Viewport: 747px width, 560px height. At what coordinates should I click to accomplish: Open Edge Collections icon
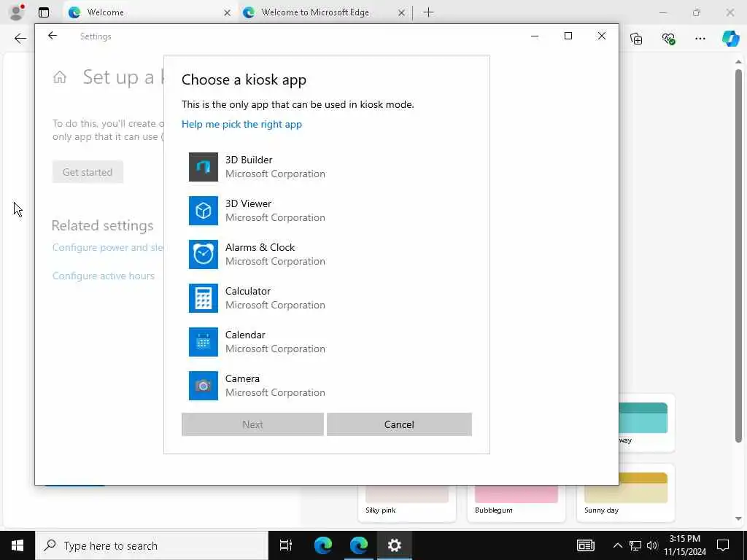coord(636,39)
